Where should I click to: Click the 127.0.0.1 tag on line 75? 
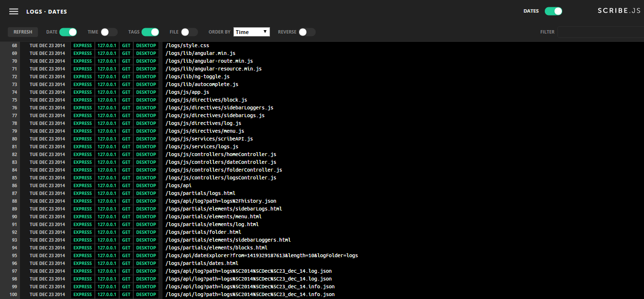(107, 100)
